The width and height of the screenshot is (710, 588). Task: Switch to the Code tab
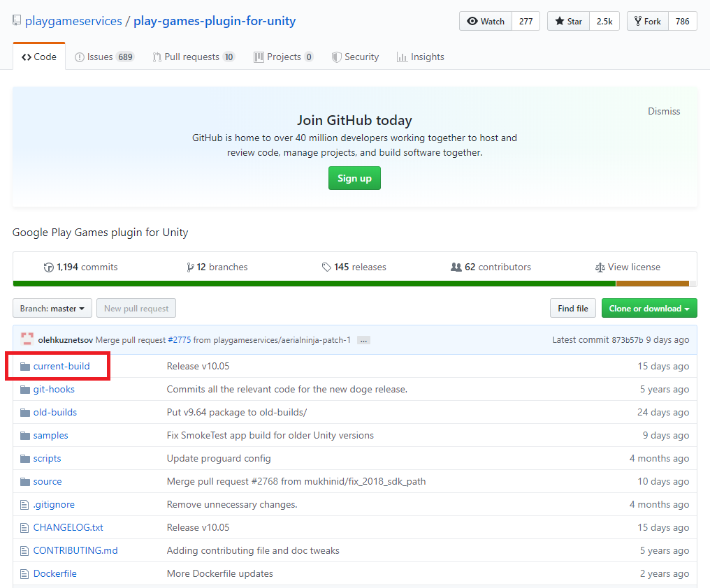click(x=39, y=57)
